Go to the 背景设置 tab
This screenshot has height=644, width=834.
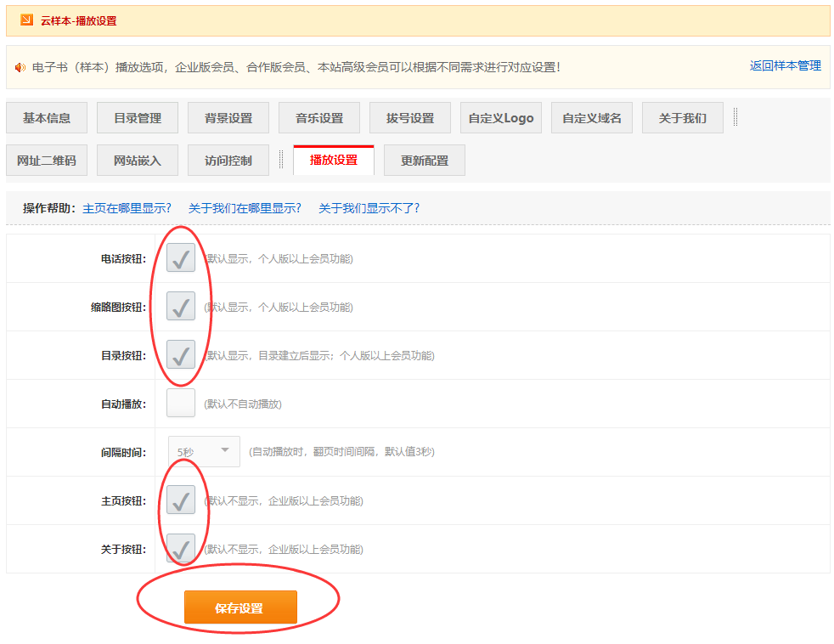point(228,118)
